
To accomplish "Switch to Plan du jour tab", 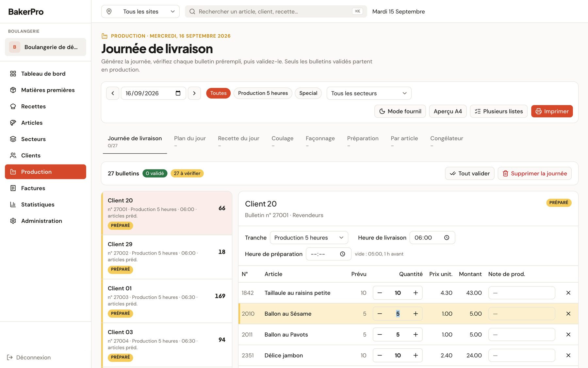I will pyautogui.click(x=190, y=142).
